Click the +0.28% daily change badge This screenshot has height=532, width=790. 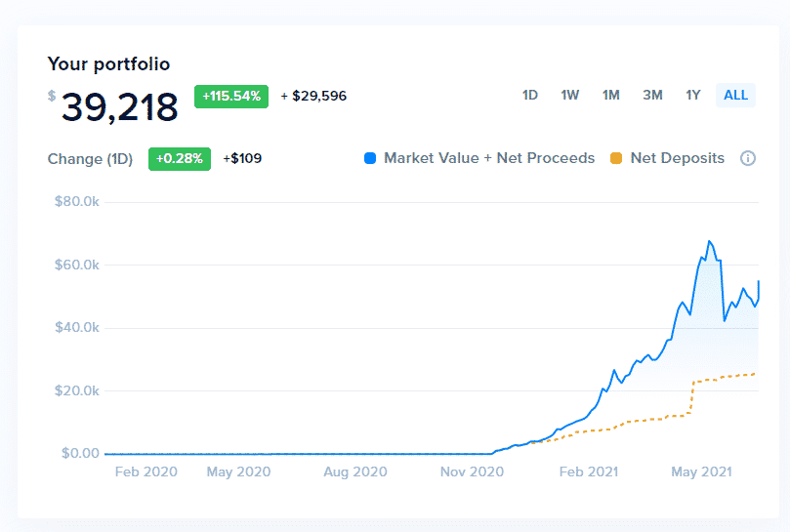click(180, 158)
